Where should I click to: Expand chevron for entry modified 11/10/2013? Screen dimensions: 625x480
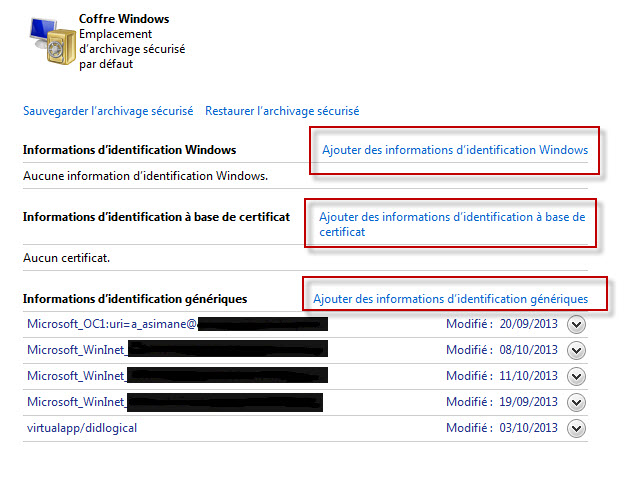[576, 376]
